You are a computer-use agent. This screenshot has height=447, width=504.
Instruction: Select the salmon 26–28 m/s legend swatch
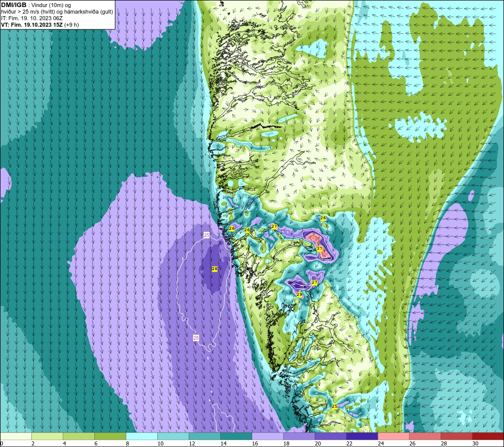pyautogui.click(x=425, y=436)
